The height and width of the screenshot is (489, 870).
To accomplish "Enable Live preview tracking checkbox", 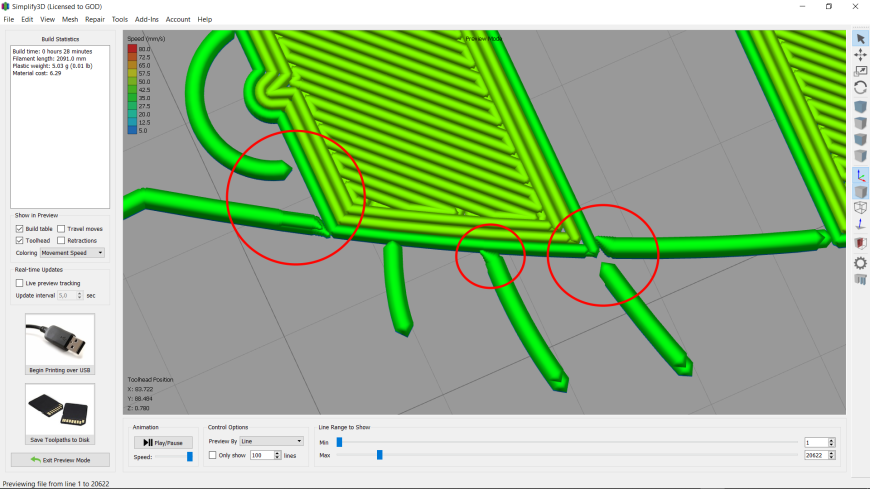I will click(19, 283).
